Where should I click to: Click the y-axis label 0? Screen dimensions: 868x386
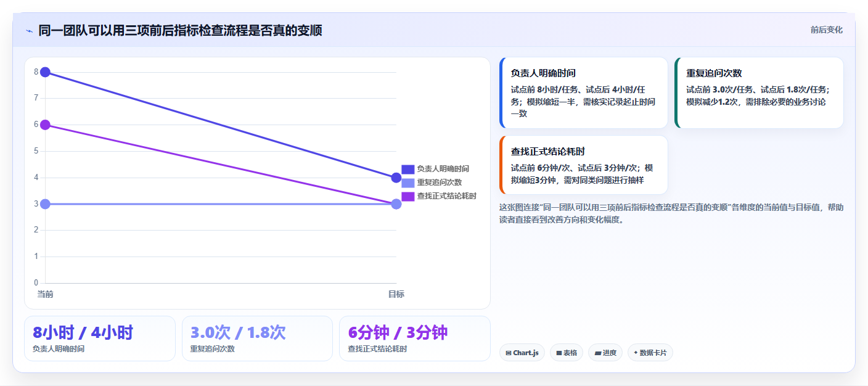point(36,283)
